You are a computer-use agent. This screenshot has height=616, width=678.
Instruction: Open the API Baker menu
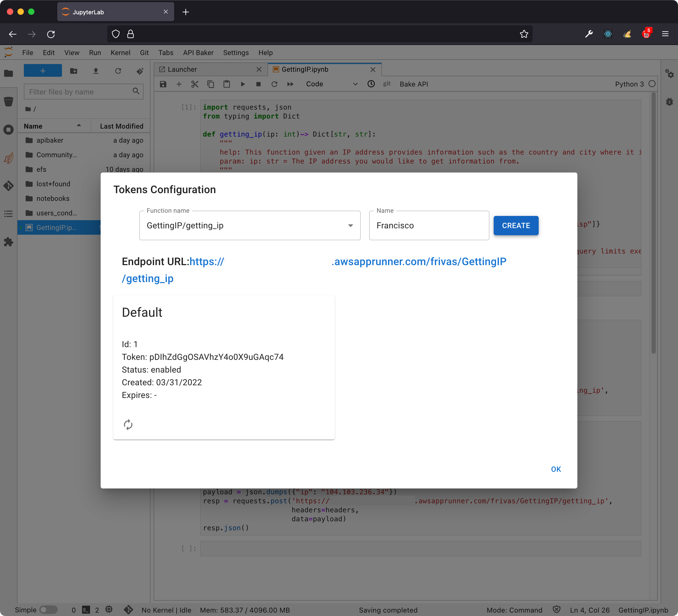click(198, 53)
